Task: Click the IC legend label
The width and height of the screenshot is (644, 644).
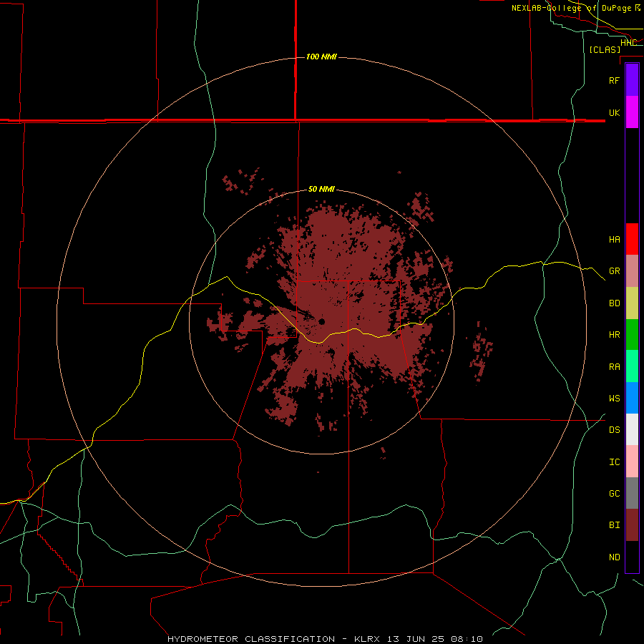Action: coord(614,462)
